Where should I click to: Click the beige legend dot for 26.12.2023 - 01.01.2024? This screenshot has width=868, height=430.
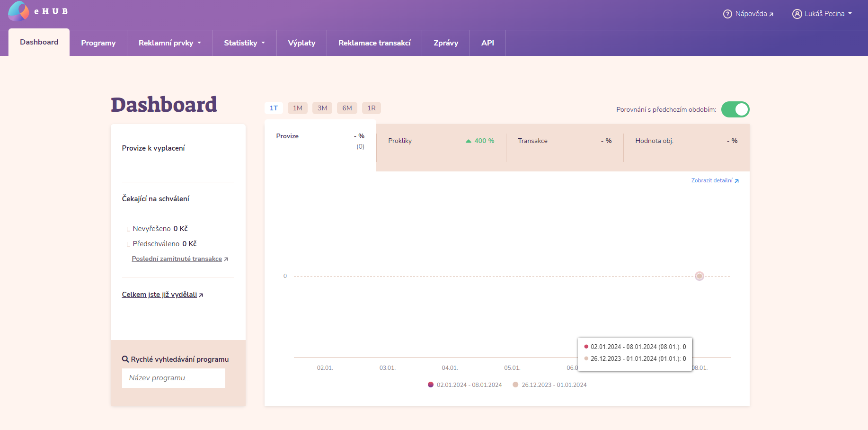(x=515, y=385)
